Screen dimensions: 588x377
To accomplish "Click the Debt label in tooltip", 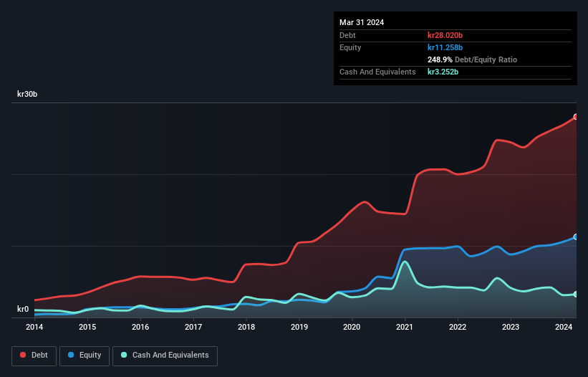I will pyautogui.click(x=347, y=35).
